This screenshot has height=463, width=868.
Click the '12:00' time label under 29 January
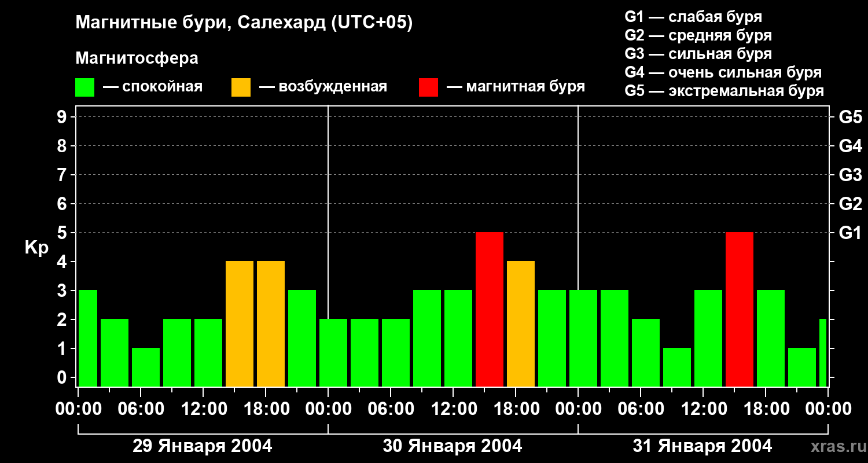tap(203, 409)
